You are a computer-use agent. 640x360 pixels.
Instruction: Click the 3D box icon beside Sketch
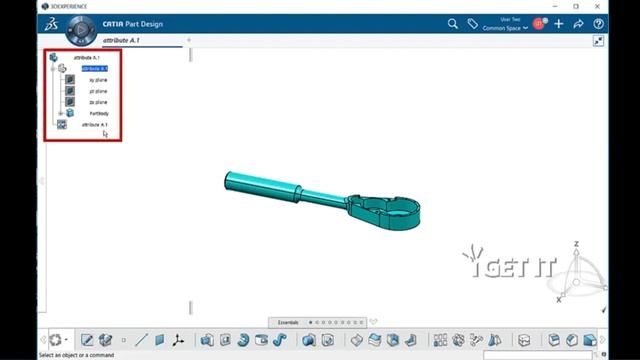point(105,340)
